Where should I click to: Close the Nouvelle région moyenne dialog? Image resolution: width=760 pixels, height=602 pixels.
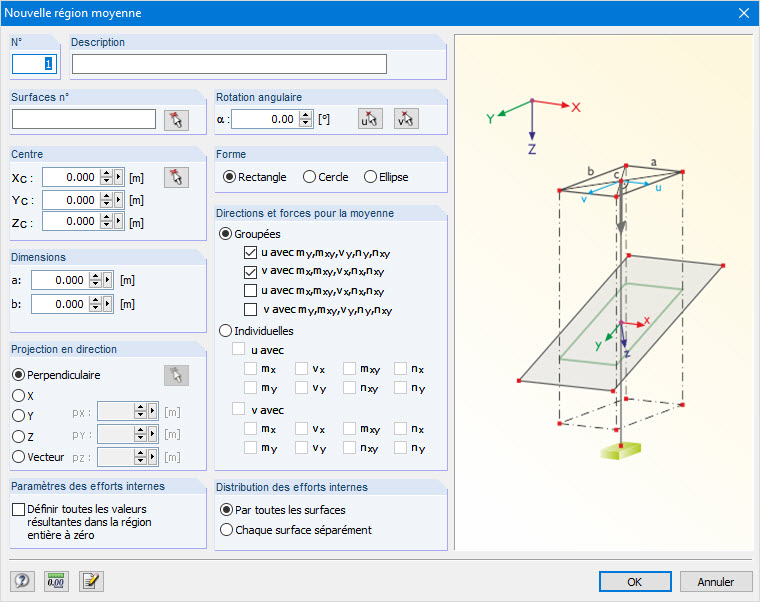[x=744, y=13]
